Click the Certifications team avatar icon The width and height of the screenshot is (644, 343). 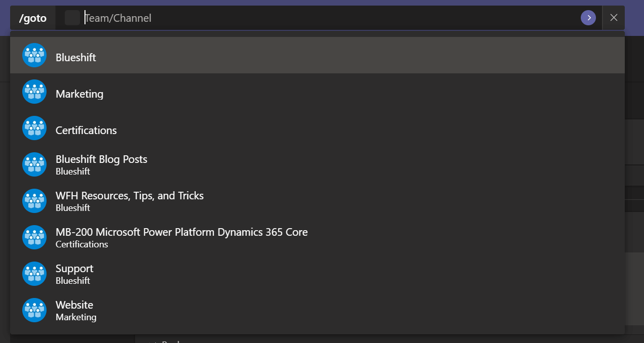[34, 128]
